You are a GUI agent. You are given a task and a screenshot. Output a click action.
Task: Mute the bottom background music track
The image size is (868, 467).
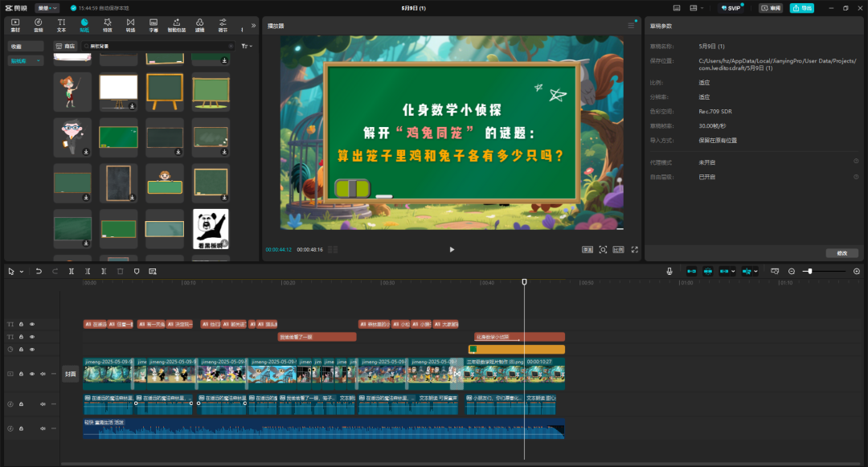(x=43, y=428)
